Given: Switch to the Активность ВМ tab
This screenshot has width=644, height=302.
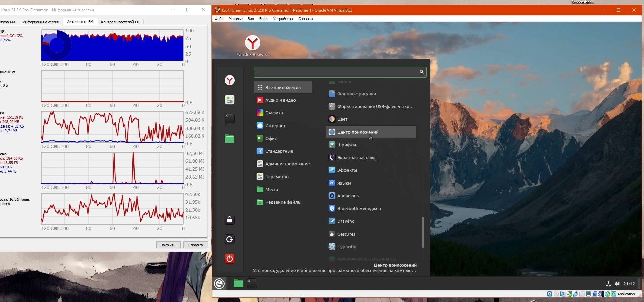Looking at the screenshot, I should (80, 22).
